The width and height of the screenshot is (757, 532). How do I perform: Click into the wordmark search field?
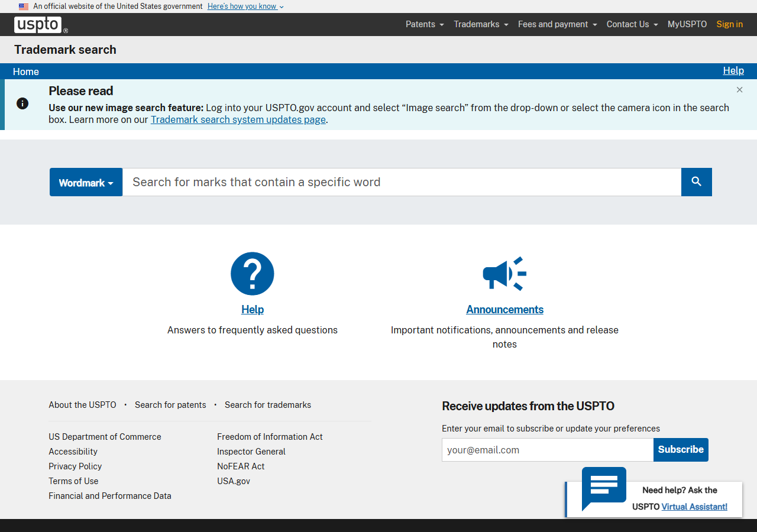click(402, 182)
